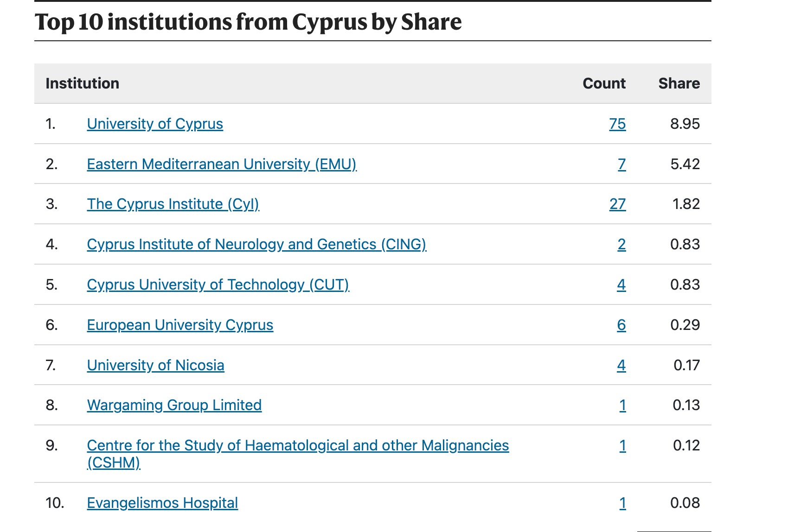Open the University of Nicosia link

point(155,365)
